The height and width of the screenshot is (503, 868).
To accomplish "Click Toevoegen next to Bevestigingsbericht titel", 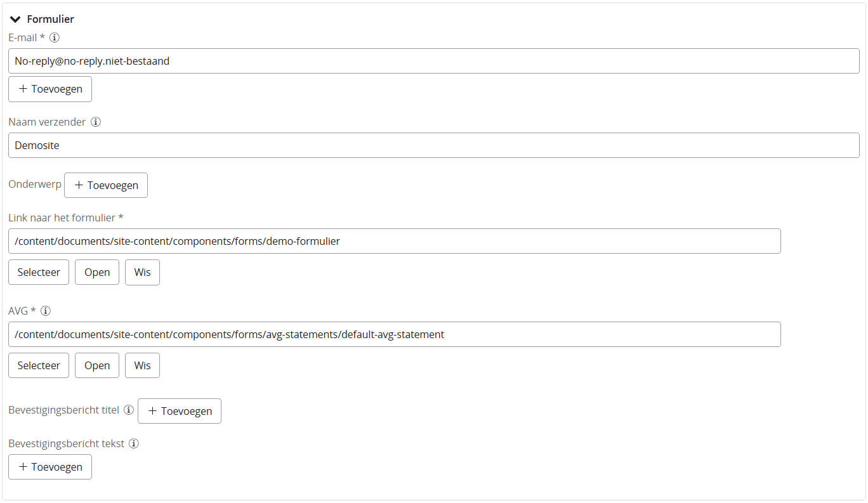I will (180, 411).
